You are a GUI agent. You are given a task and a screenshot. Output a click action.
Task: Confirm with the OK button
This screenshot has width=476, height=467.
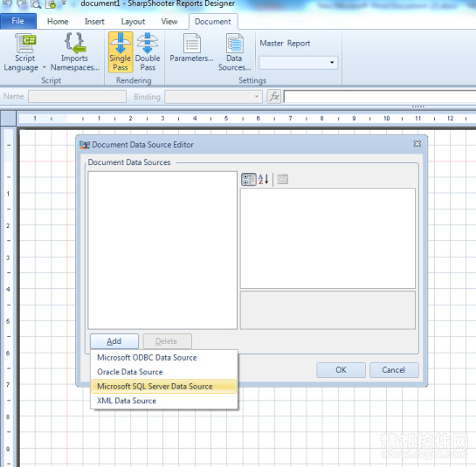341,370
